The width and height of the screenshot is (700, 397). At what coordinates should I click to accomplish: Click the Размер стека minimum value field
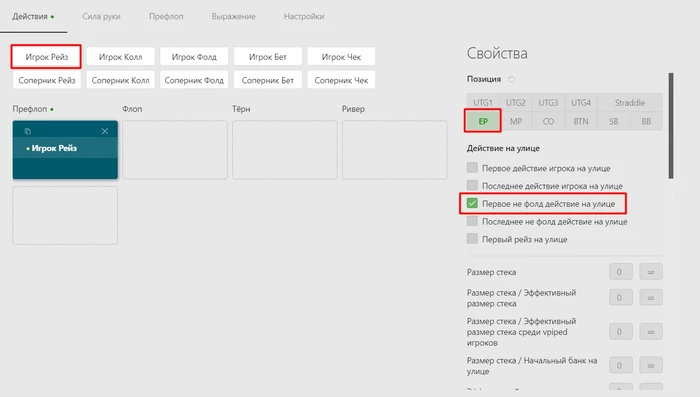point(621,272)
